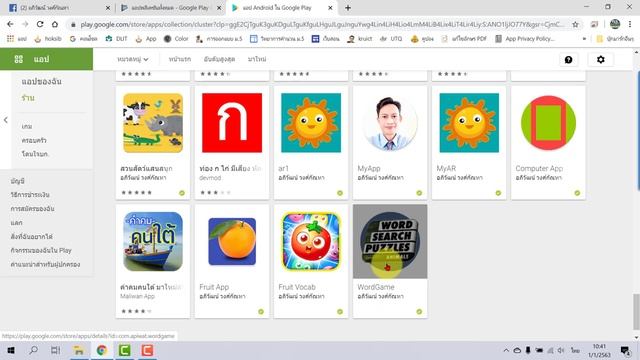640x360 pixels.
Task: Open the volume control in the tray
Action: point(561,350)
